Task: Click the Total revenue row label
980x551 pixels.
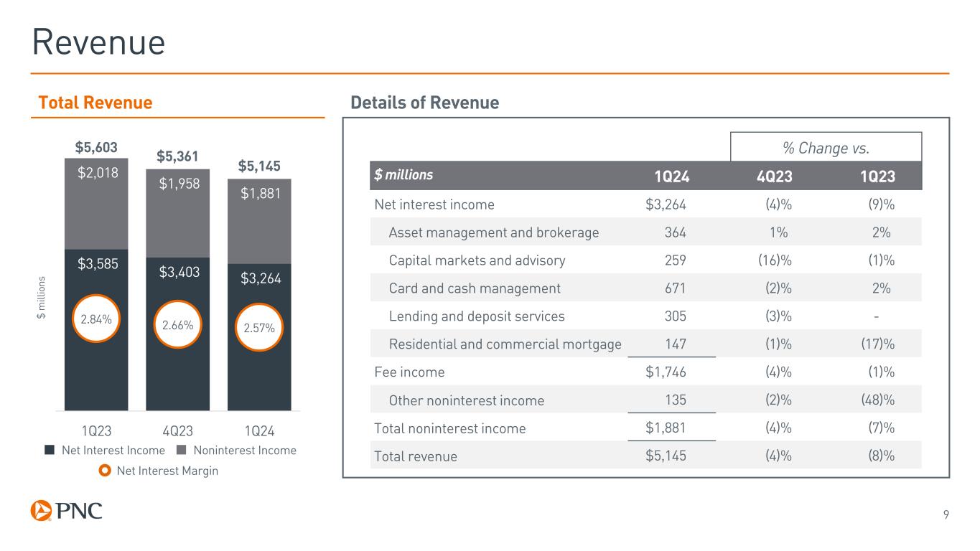Action: [416, 456]
